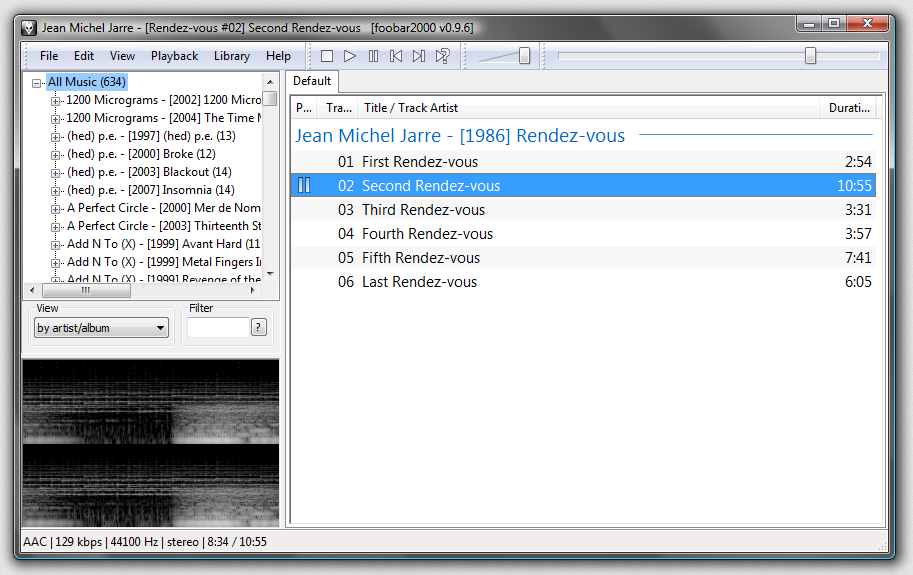Open the Library menu

pos(232,56)
